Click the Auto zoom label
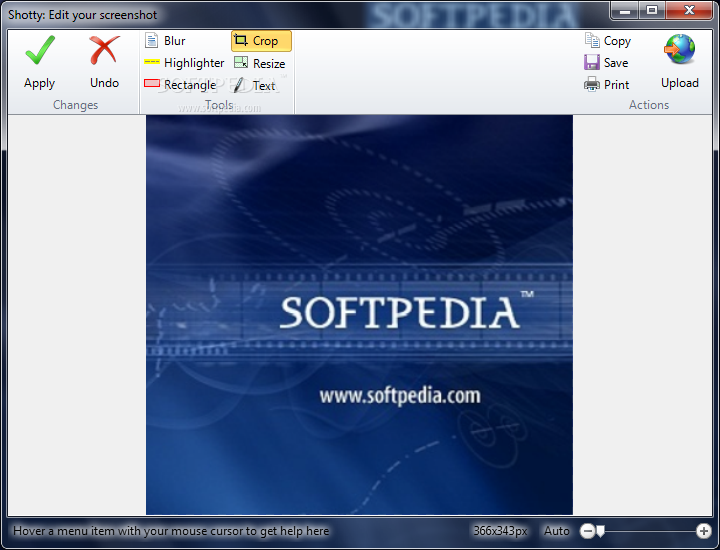720x550 pixels. click(557, 531)
